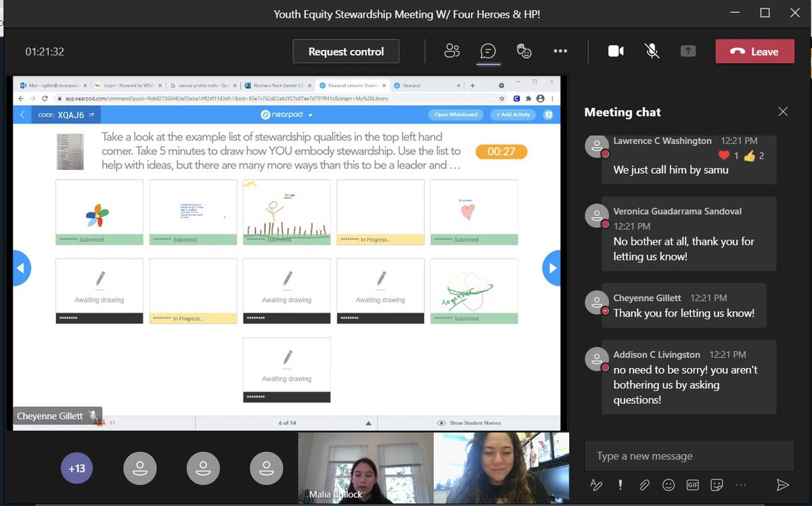The width and height of the screenshot is (812, 506).
Task: Click the Nearpod back chevron
Action: click(x=22, y=114)
